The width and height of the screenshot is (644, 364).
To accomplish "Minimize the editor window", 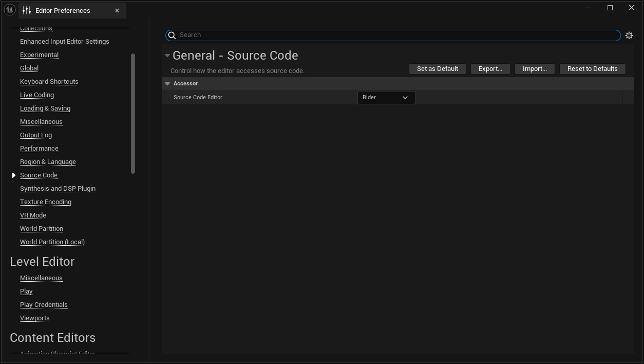I will [589, 8].
